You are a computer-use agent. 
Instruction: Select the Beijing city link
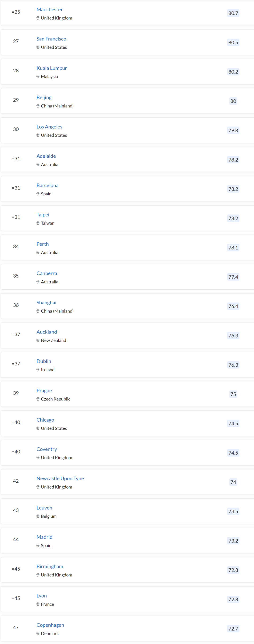pyautogui.click(x=44, y=97)
